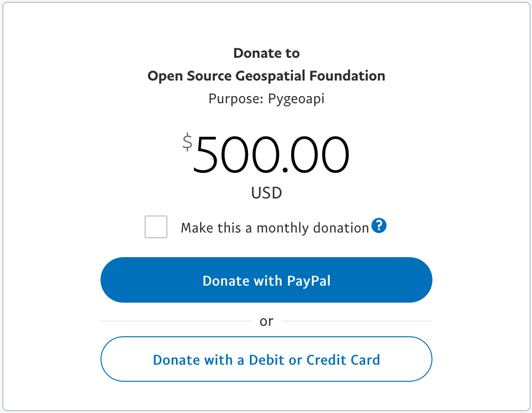Click the blue question mark help icon
532x413 pixels.
[379, 225]
